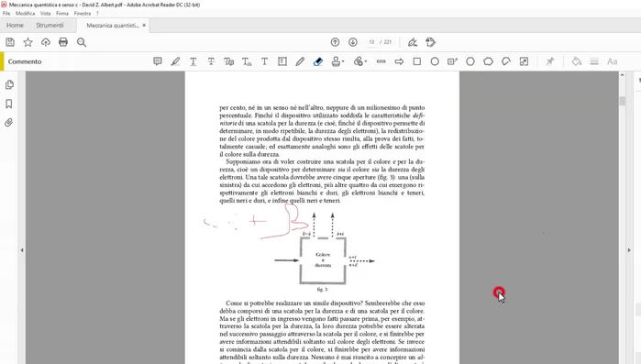Select the add text comment tool
641x364 pixels.
[x=264, y=61]
